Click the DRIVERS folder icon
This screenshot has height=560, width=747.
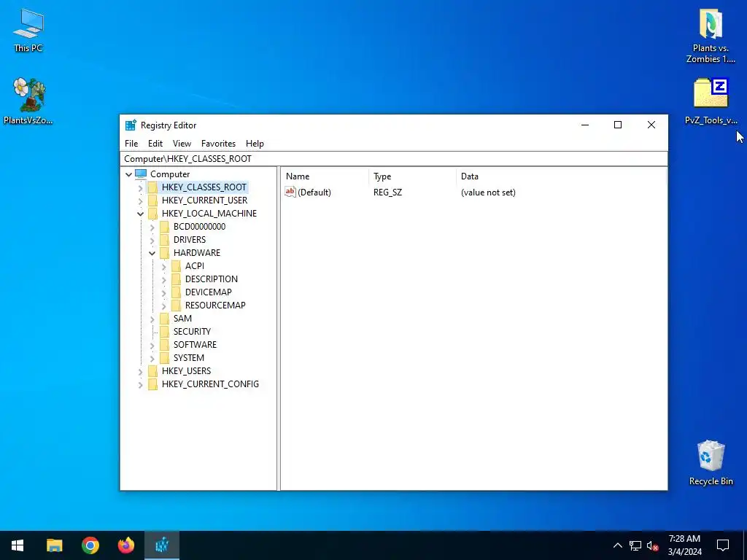(164, 239)
